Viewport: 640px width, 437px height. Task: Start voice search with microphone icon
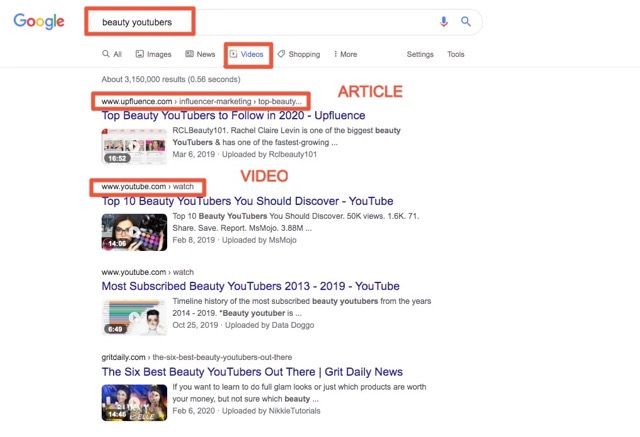click(444, 21)
